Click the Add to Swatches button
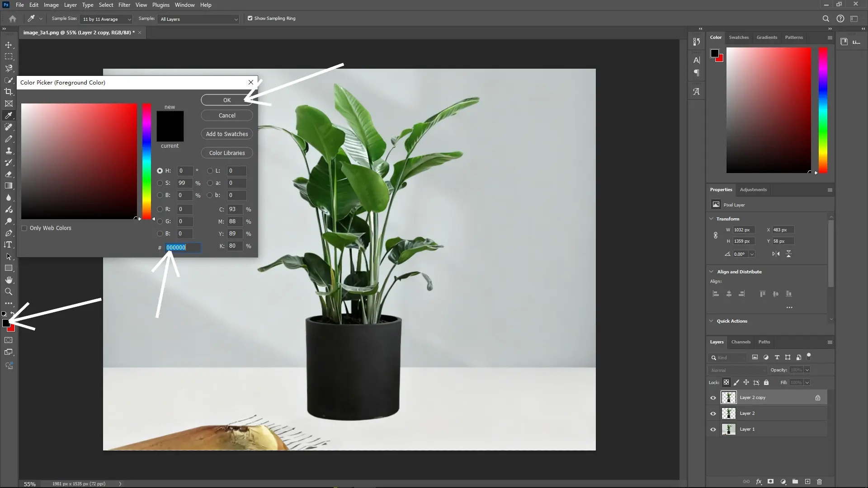Viewport: 868px width, 488px height. [226, 134]
